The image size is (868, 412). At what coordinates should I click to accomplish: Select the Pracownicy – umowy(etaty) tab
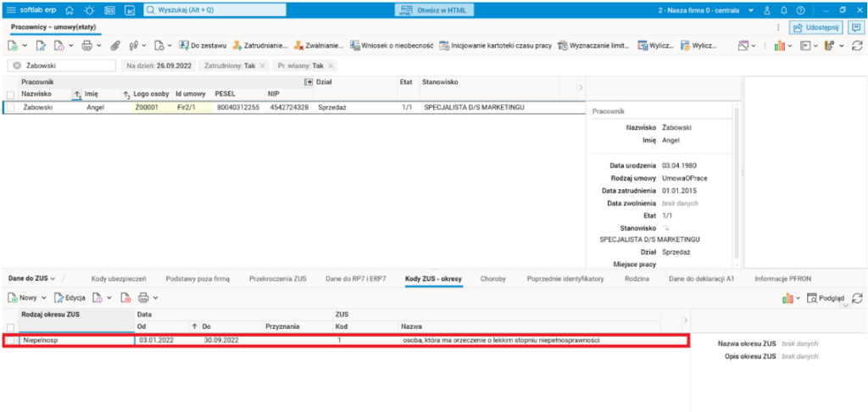coord(54,26)
